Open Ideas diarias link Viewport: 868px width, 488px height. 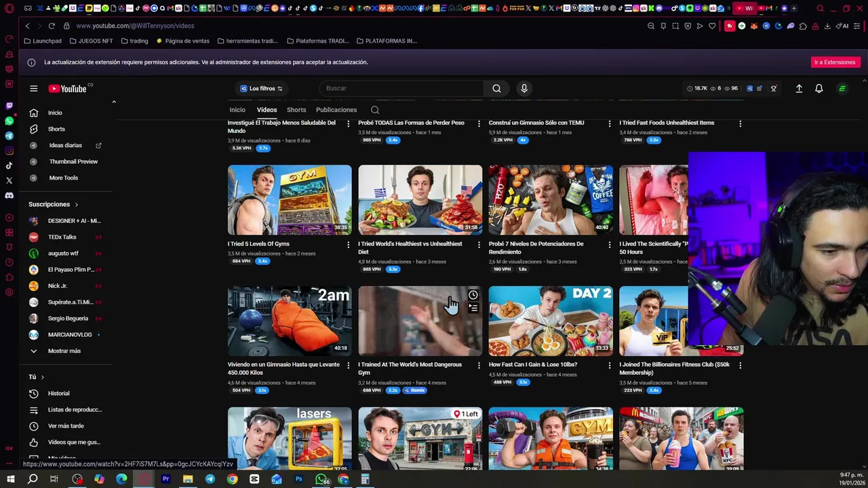(x=65, y=145)
